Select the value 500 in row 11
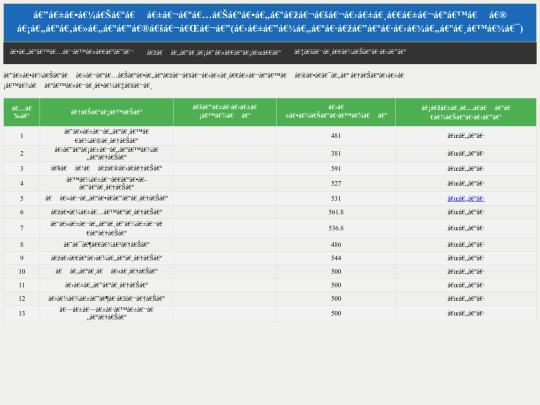The image size is (540, 405). 336,285
